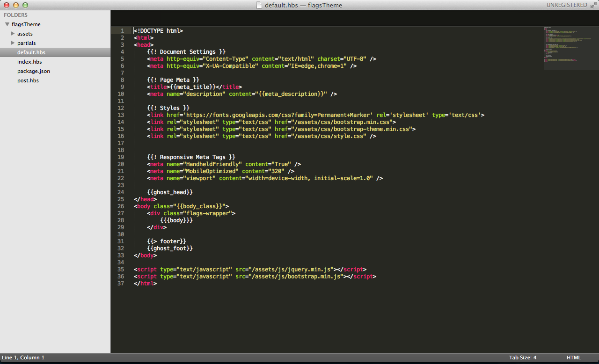Change the HTML syntax selector

(573, 357)
